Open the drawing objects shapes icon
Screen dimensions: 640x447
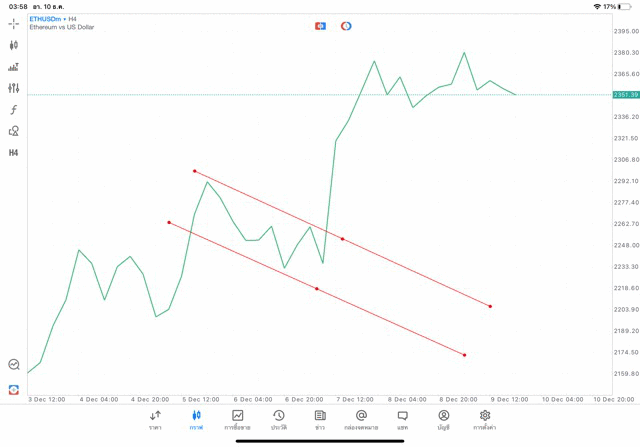click(13, 131)
